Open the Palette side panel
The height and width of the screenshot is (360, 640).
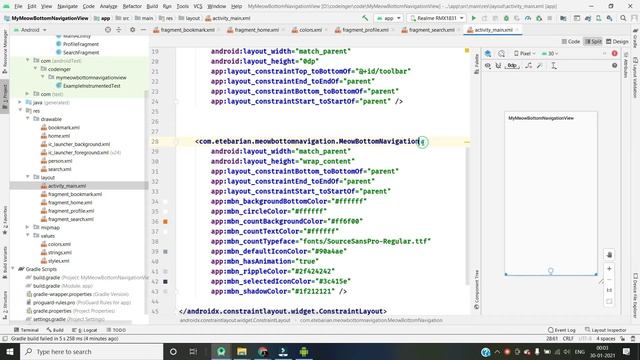[x=476, y=64]
